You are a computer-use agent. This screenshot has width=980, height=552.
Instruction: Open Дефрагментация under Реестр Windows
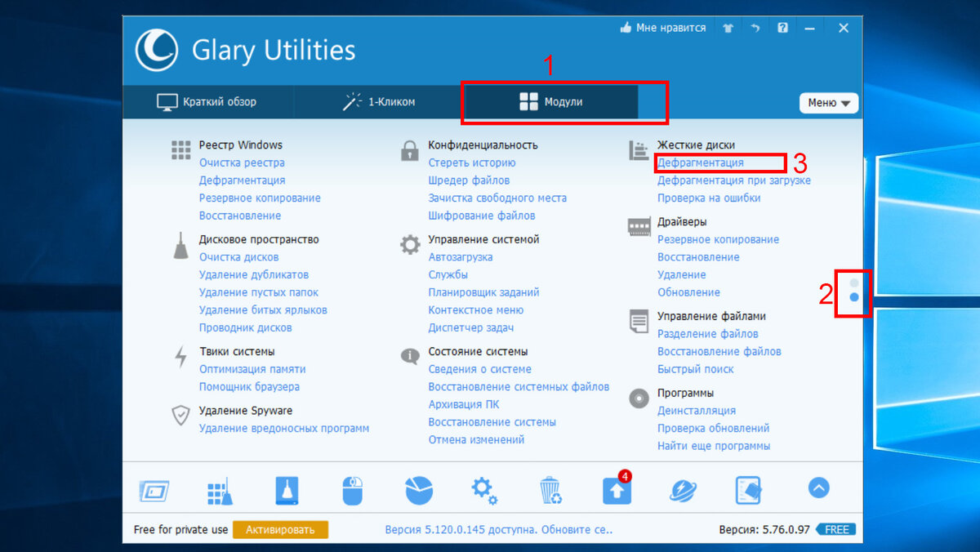(242, 180)
